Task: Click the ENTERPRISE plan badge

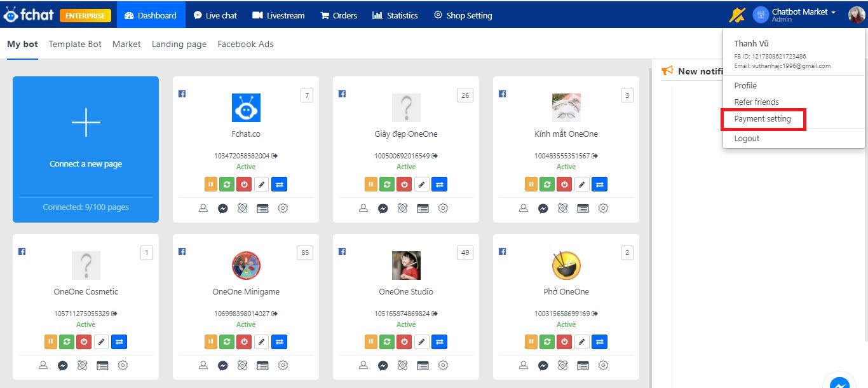Action: pos(85,15)
